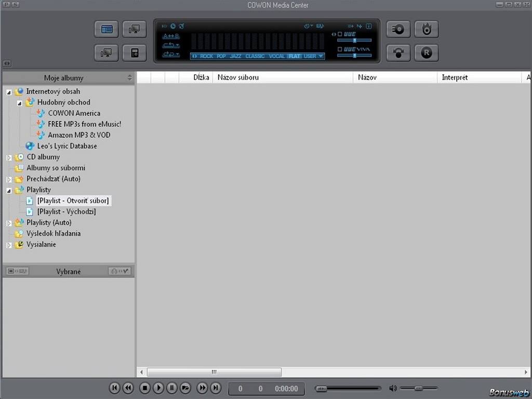Click the sound waves icon in display
Image resolution: width=532 pixels, height=399 pixels.
click(x=165, y=26)
